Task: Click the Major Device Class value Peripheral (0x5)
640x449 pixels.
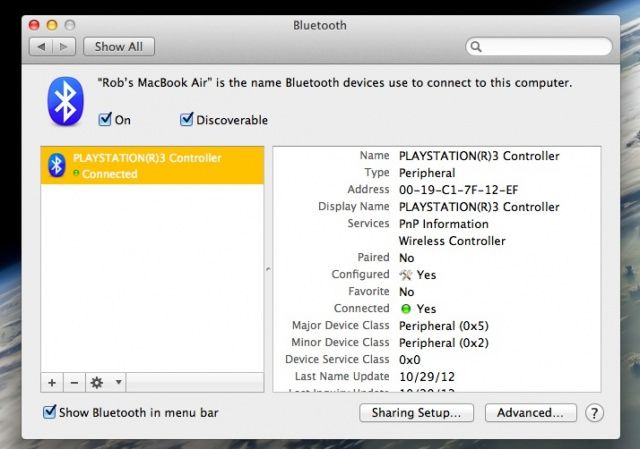Action: [444, 326]
